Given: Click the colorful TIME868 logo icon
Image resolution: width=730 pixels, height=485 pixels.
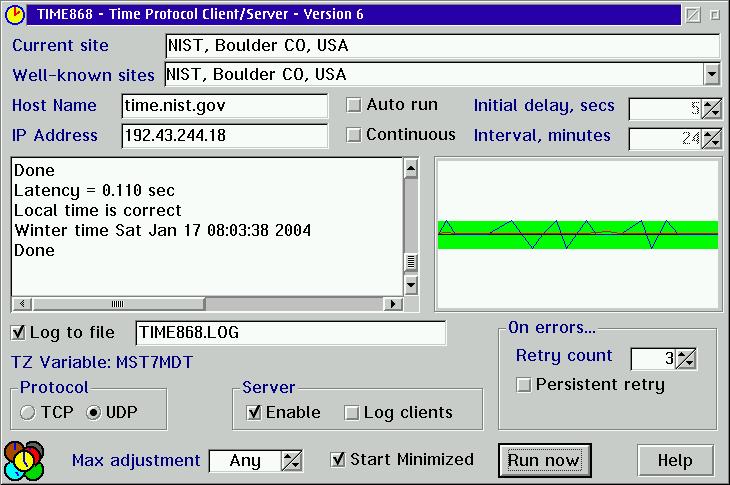Looking at the screenshot, I should tap(24, 461).
